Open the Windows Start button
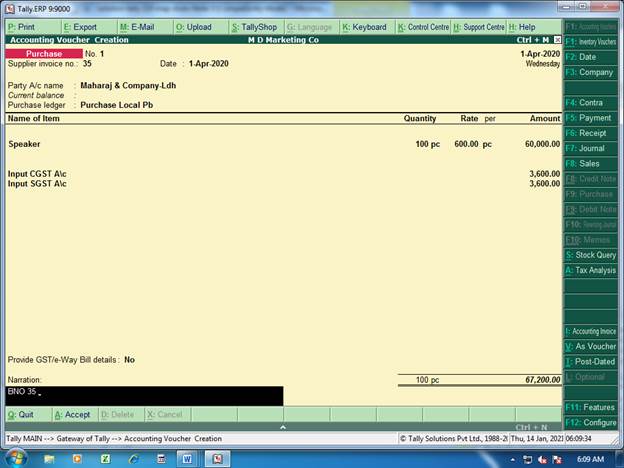Screen dimensions: 624x468 pos(16,459)
